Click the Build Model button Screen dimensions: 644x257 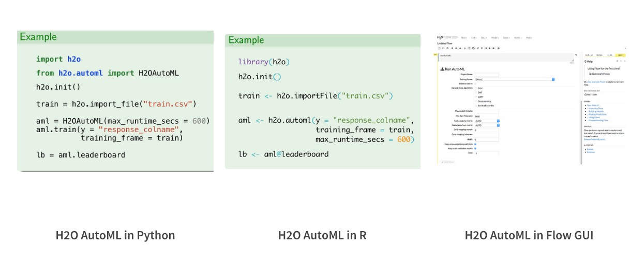pyautogui.click(x=447, y=162)
